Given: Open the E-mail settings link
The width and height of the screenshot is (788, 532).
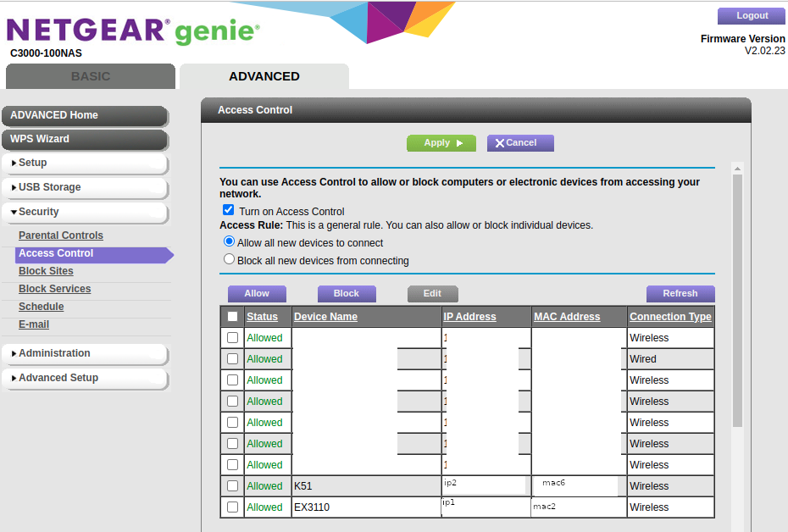Looking at the screenshot, I should click(x=34, y=324).
